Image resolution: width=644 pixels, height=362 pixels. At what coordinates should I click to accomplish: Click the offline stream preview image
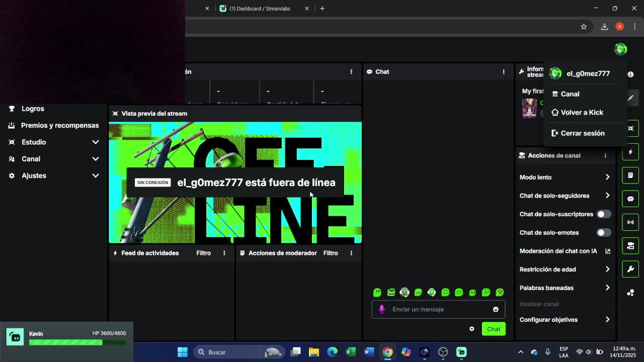[235, 183]
